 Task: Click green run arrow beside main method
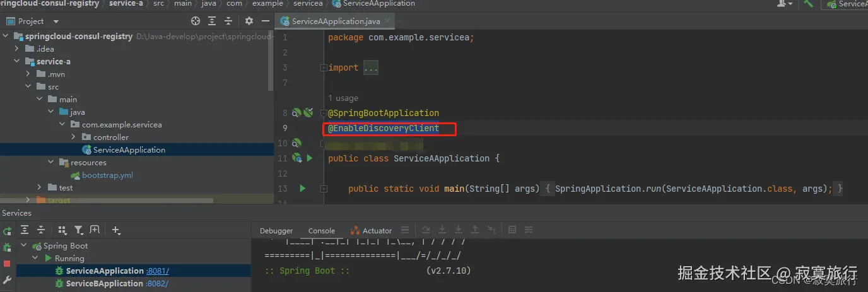click(303, 189)
